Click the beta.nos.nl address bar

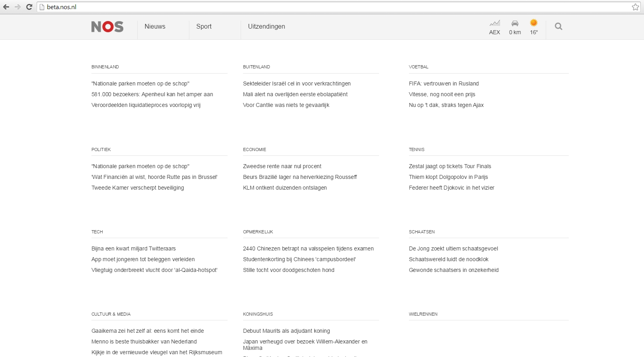tap(318, 7)
